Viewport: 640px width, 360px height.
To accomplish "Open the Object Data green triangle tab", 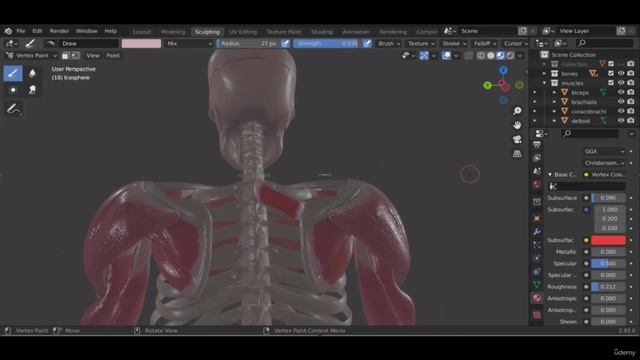I will [537, 284].
